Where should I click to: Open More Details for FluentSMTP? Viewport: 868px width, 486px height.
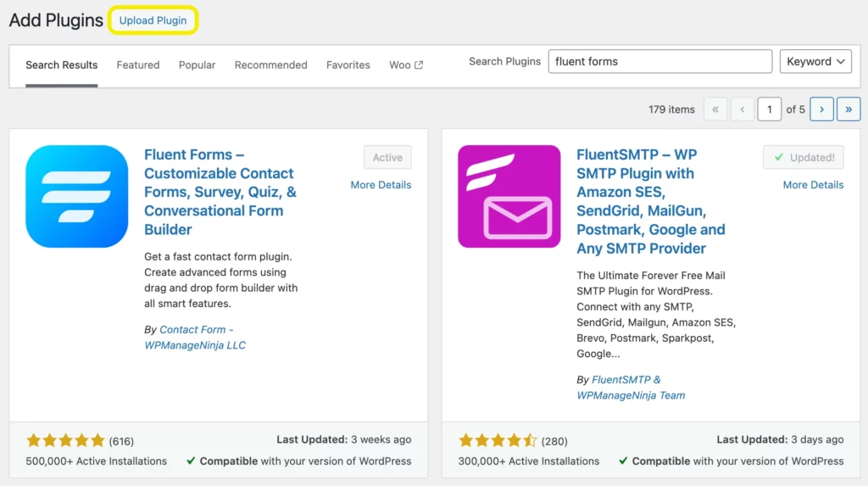point(813,185)
